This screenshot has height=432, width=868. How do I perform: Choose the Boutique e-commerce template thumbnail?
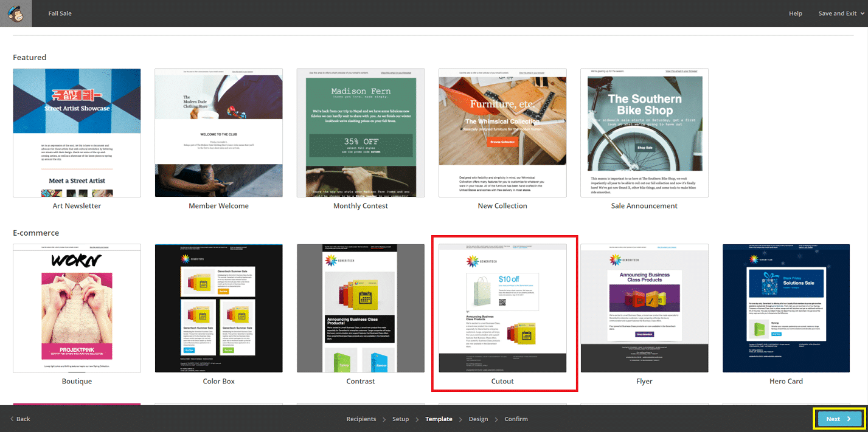77,308
